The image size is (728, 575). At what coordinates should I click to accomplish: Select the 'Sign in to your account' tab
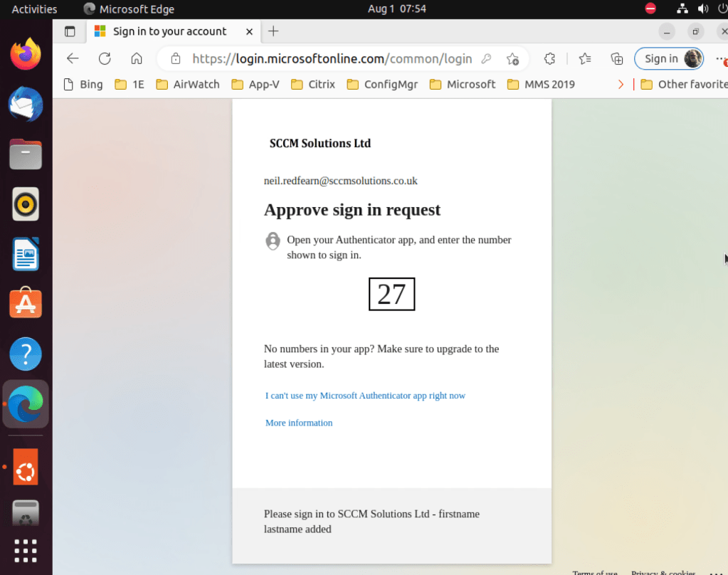(x=169, y=31)
